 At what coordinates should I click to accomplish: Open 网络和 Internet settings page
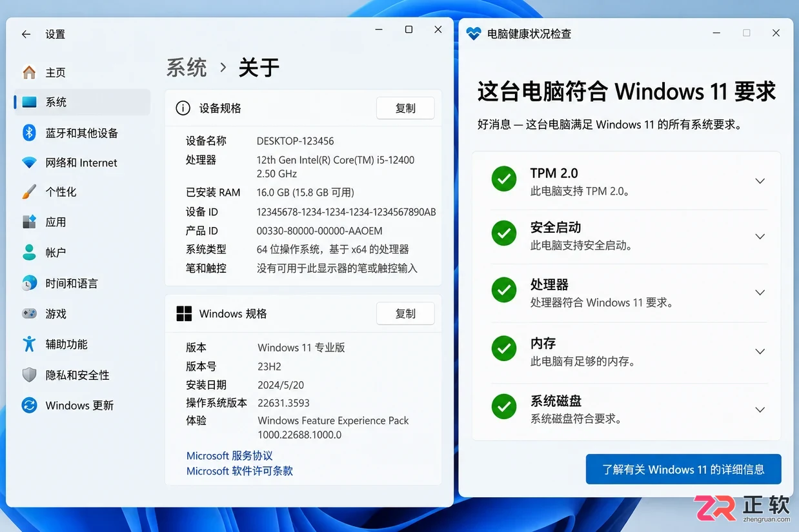click(82, 163)
